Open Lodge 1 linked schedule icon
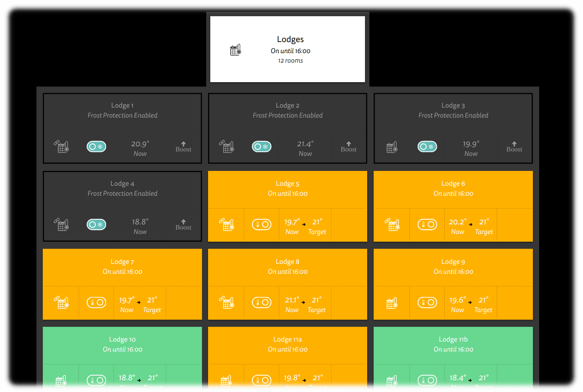 (x=62, y=147)
